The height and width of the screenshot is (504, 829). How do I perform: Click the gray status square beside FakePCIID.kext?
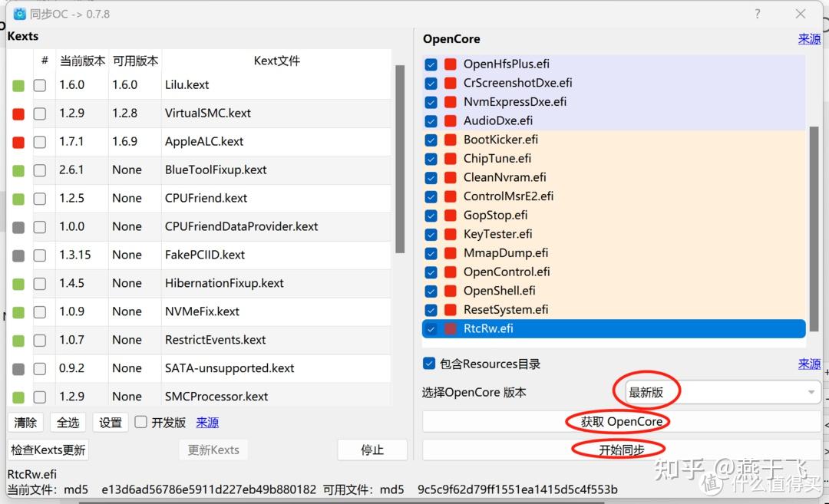pyautogui.click(x=18, y=255)
